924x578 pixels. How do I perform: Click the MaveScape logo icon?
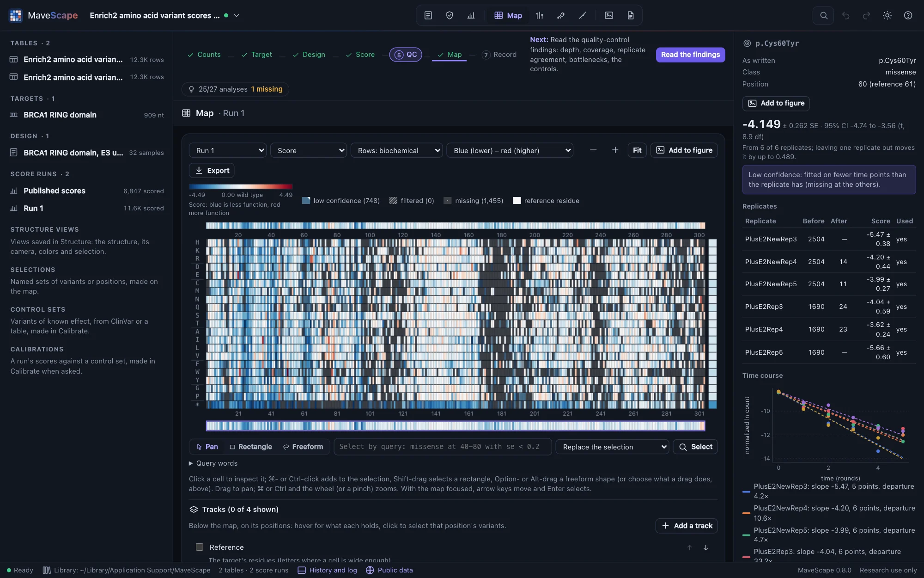point(16,15)
